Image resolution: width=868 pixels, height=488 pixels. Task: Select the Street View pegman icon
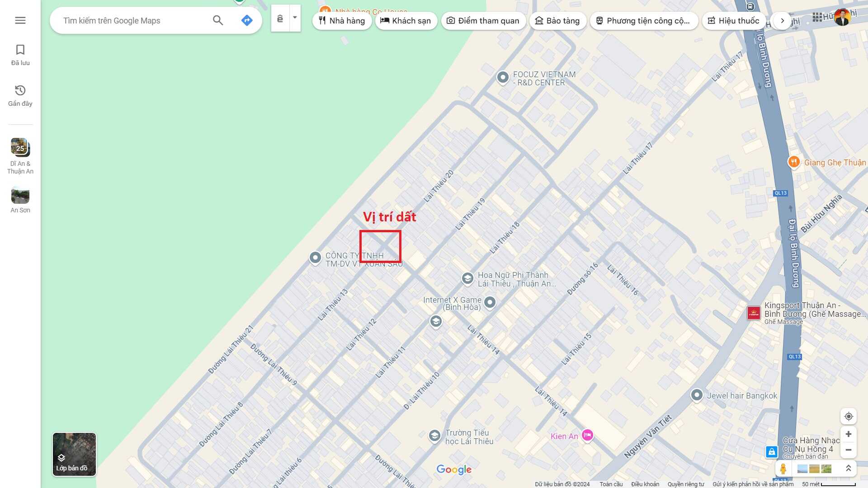783,469
